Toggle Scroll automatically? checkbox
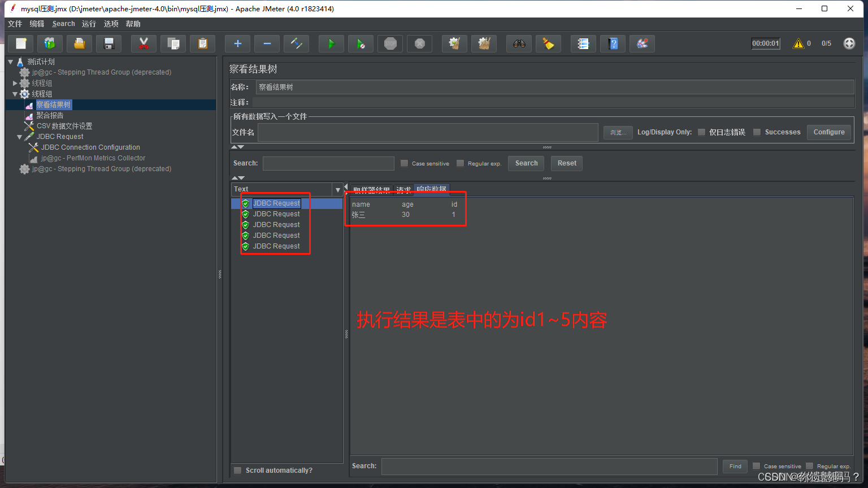Image resolution: width=868 pixels, height=488 pixels. [x=238, y=470]
